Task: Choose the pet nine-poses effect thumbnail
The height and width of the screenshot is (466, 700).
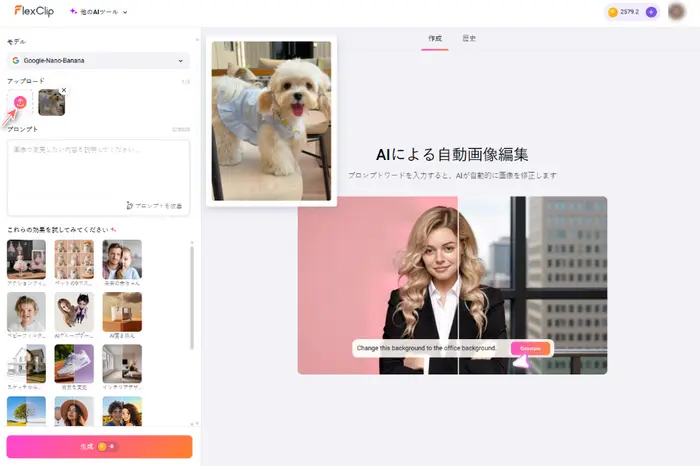Action: tap(74, 259)
